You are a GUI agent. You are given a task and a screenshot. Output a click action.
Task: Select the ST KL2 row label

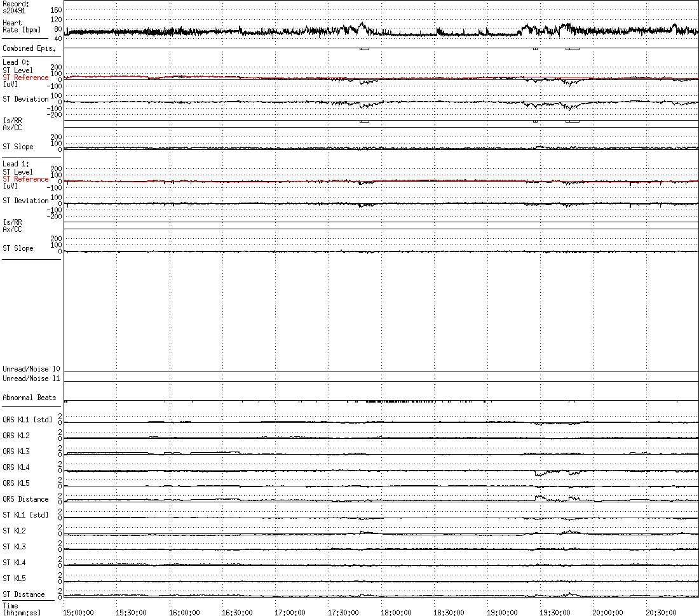point(14,531)
